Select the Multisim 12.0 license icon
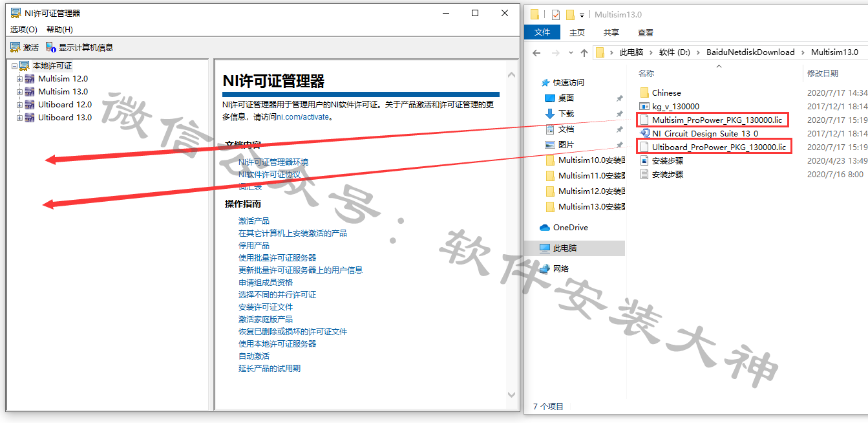 30,79
